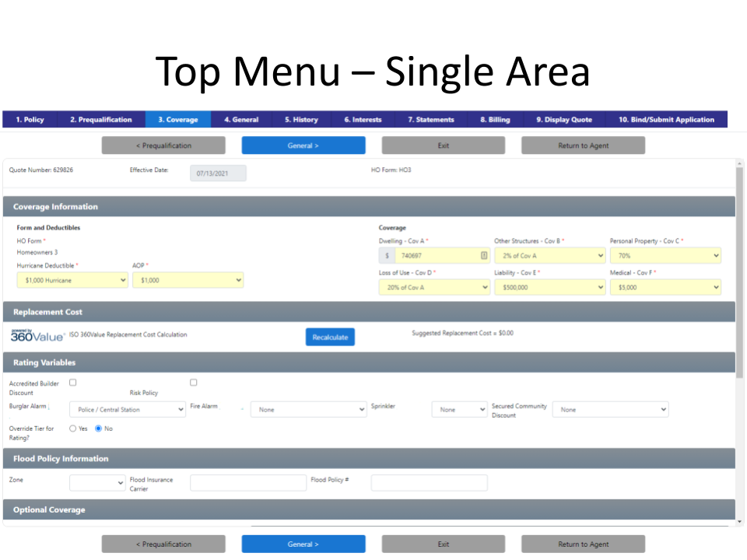Image resolution: width=747 pixels, height=560 pixels.
Task: Open the Hurricane Deductible dropdown
Action: [x=72, y=280]
